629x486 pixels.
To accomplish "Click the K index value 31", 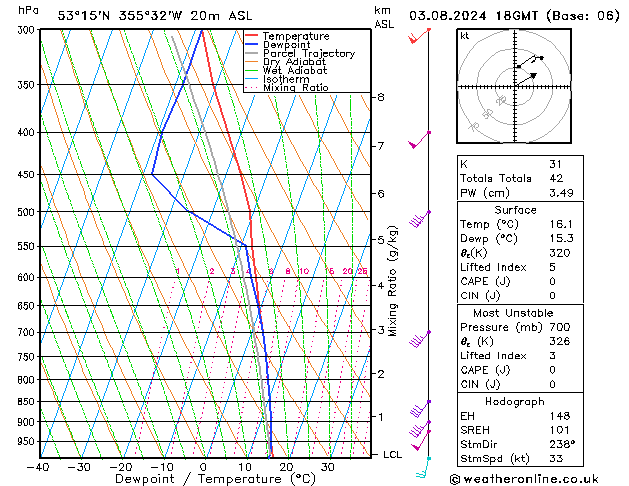I will click(555, 164).
